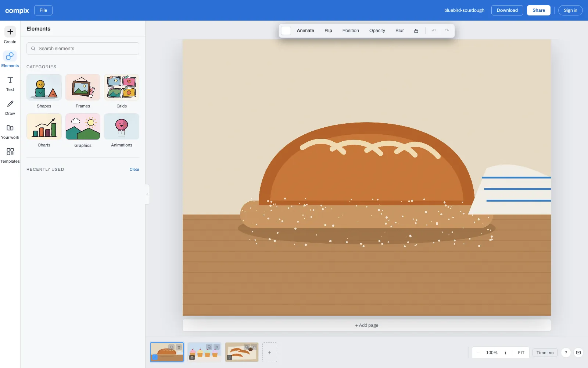This screenshot has width=588, height=368.
Task: Click the white color swatch in the toolbar
Action: pyautogui.click(x=286, y=31)
